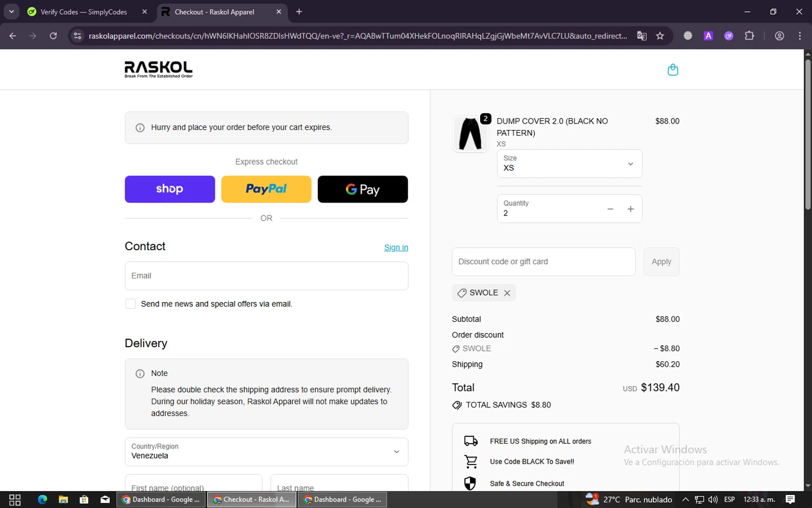Open Mail app from taskbar
The width and height of the screenshot is (812, 508).
105,499
